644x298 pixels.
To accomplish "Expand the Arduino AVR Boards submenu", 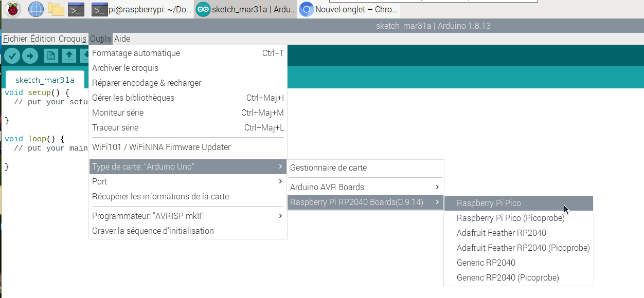I will pos(365,187).
